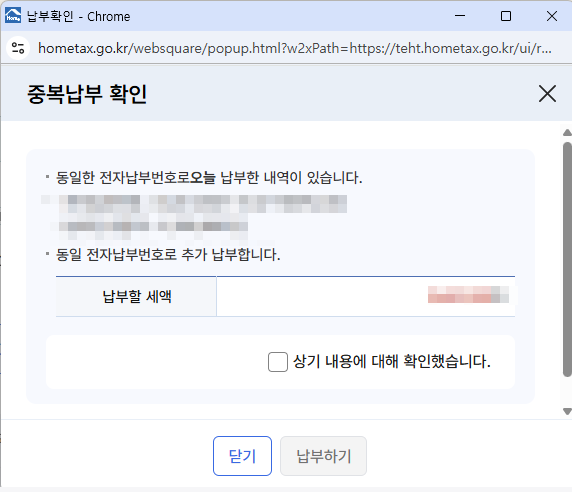Screen dimensions: 572x492
Task: Click the 납부하기 button
Action: [323, 456]
